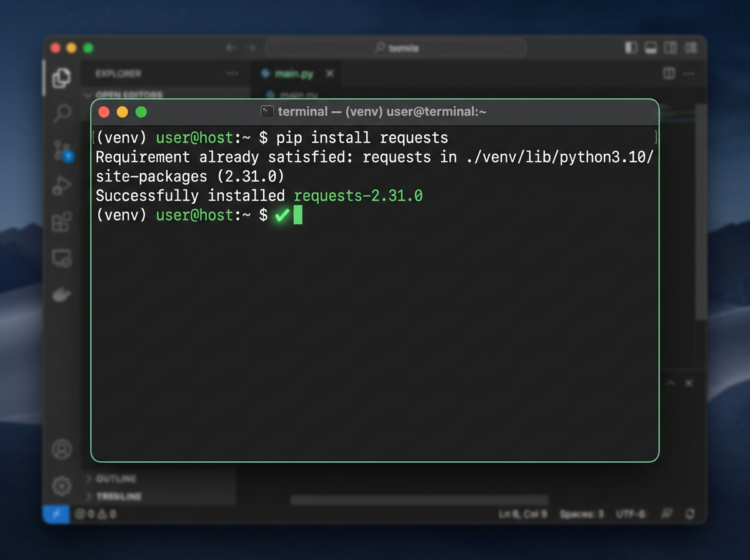Image resolution: width=750 pixels, height=560 pixels.
Task: Click "site-packages (2.31.0)" in terminal output
Action: pos(190,176)
